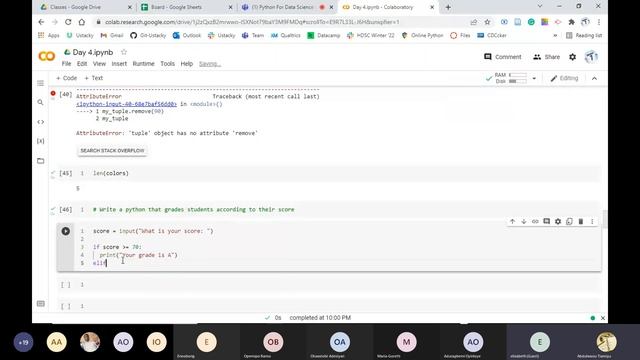Share the notebook
Image resolution: width=640 pixels, height=360 pixels.
(547, 57)
